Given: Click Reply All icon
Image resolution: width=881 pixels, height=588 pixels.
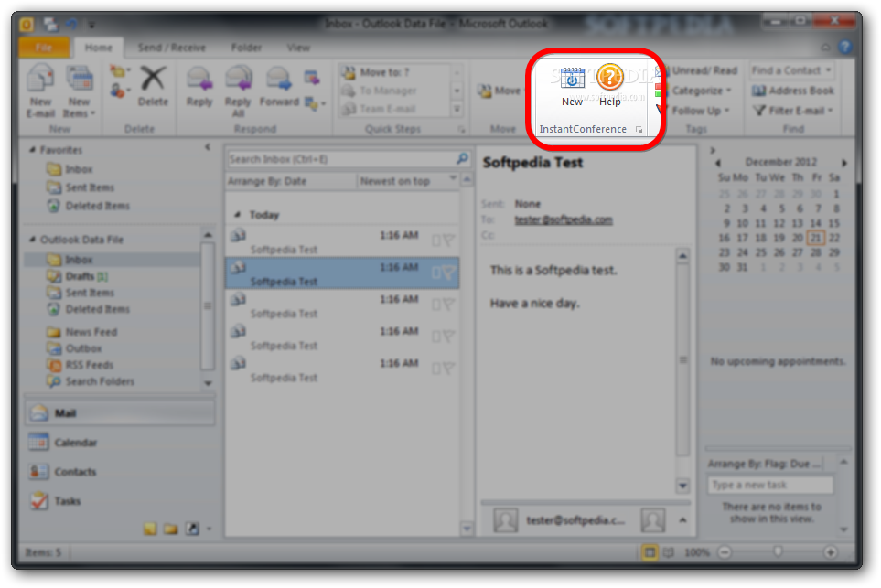Looking at the screenshot, I should click(x=238, y=78).
